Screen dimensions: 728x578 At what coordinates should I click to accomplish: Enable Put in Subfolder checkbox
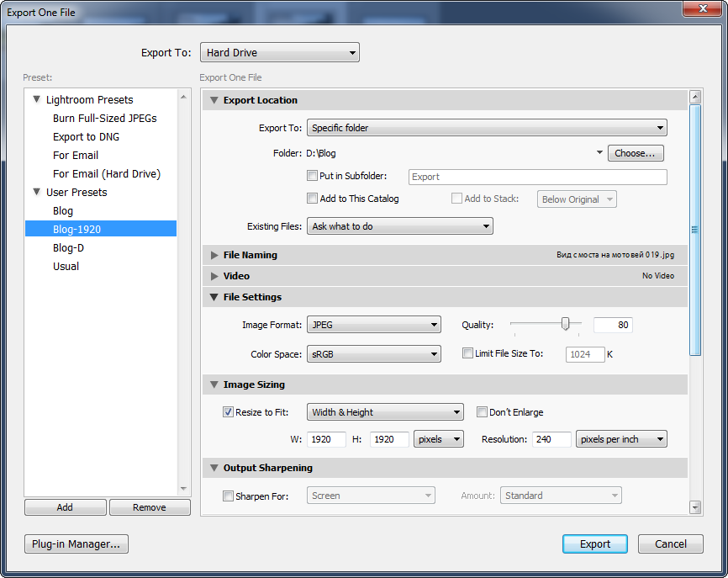tap(313, 177)
